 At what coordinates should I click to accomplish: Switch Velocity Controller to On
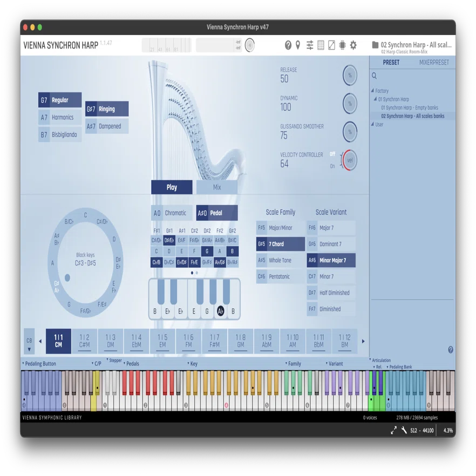click(332, 166)
